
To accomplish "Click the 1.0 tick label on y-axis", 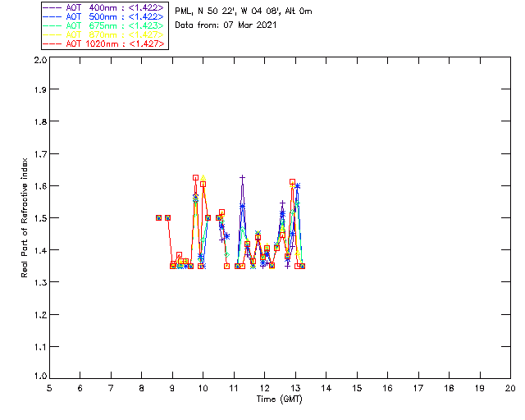I will tap(39, 377).
